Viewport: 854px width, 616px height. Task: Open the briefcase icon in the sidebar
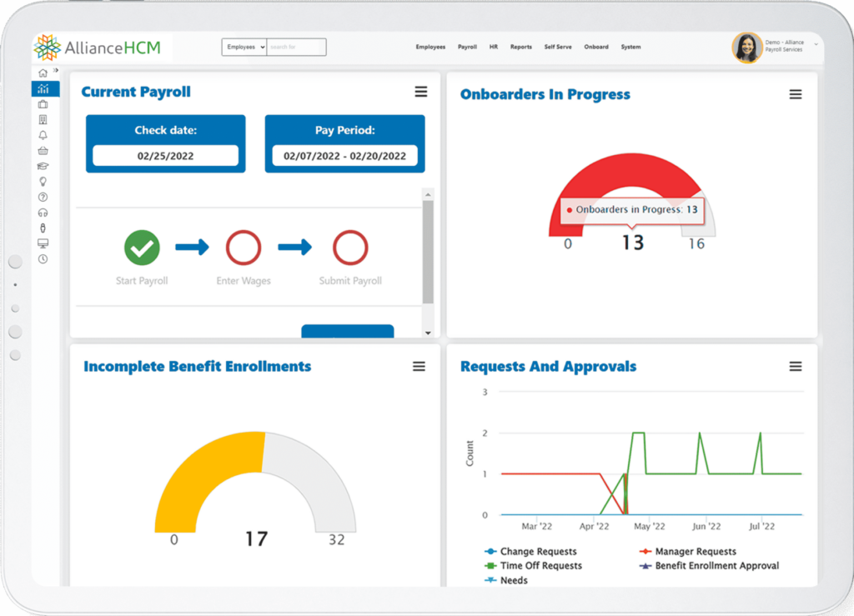click(43, 104)
